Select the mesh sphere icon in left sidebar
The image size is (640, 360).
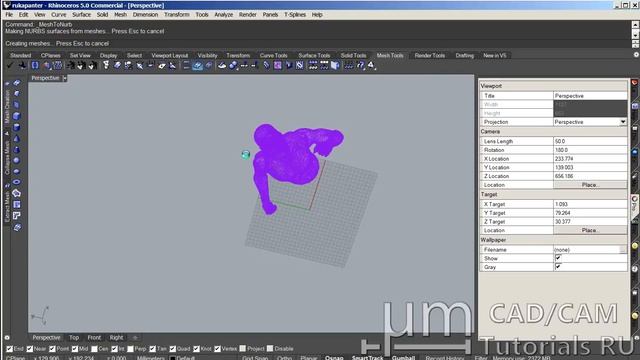tap(16, 160)
